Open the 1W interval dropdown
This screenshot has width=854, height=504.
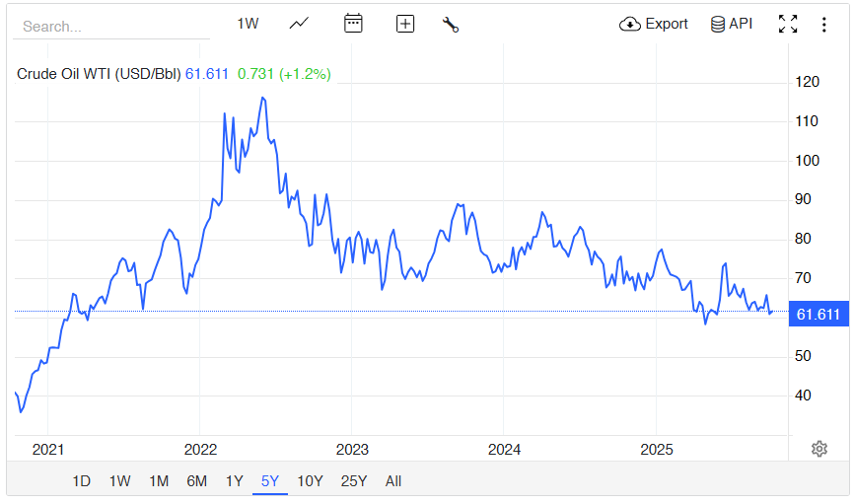248,24
